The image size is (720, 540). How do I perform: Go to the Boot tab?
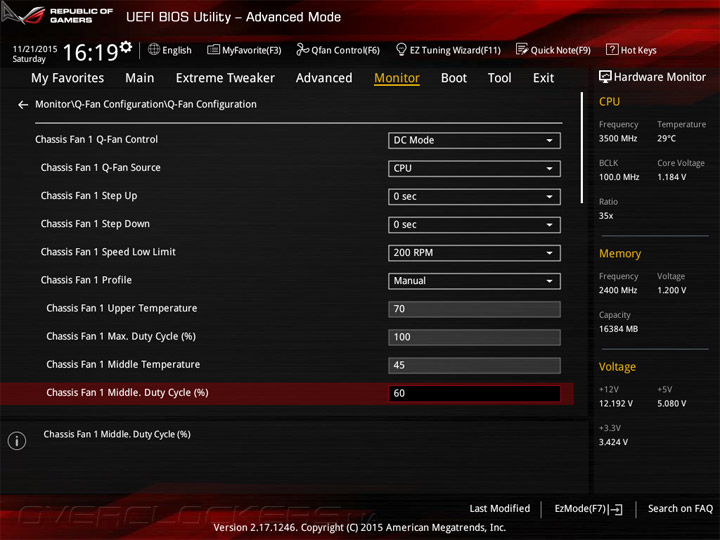[x=454, y=78]
